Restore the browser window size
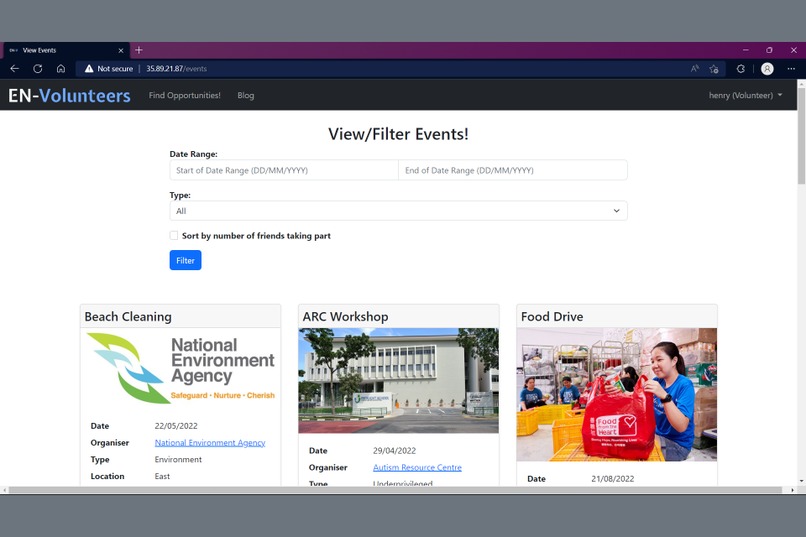806x537 pixels. pyautogui.click(x=769, y=50)
